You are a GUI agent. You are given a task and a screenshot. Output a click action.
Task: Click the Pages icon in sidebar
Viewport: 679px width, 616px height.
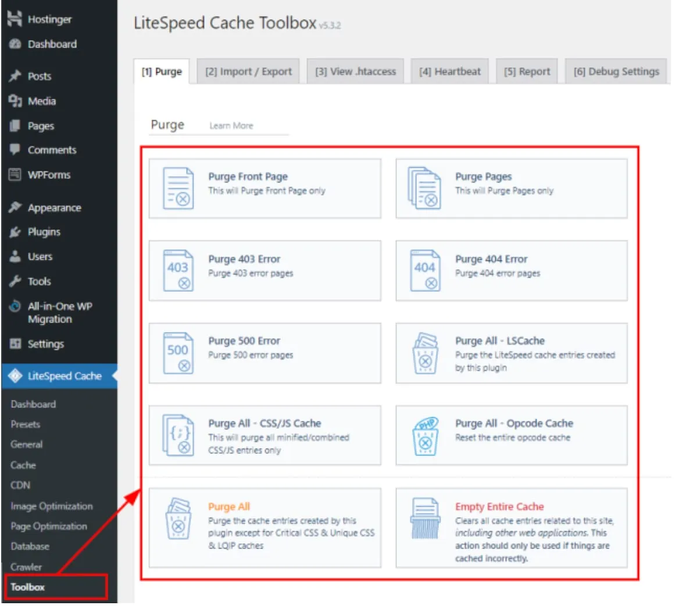(15, 126)
